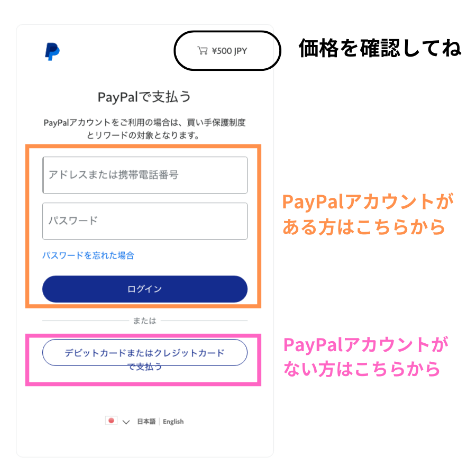Switch language to English
The width and height of the screenshot is (476, 476).
[x=173, y=422]
